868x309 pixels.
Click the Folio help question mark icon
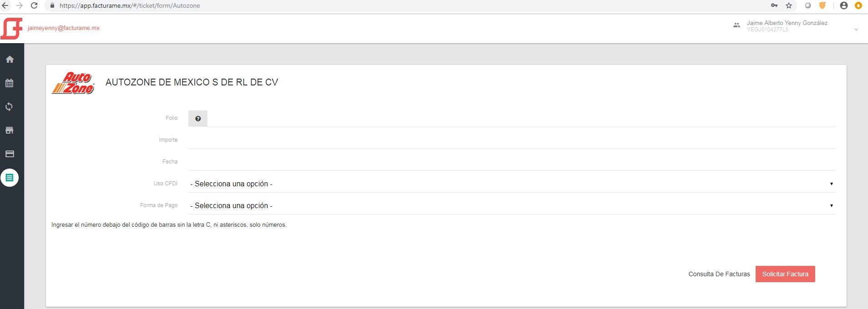click(x=198, y=119)
